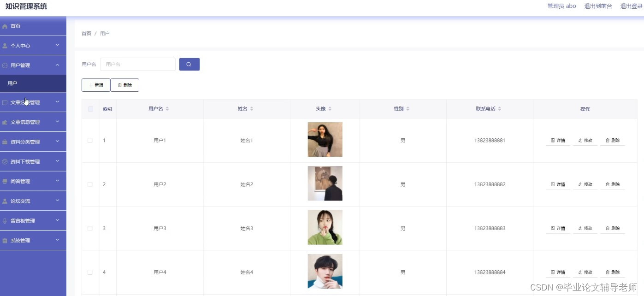644x296 pixels.
Task: Click the icon beside 用户管理
Action: (5, 65)
